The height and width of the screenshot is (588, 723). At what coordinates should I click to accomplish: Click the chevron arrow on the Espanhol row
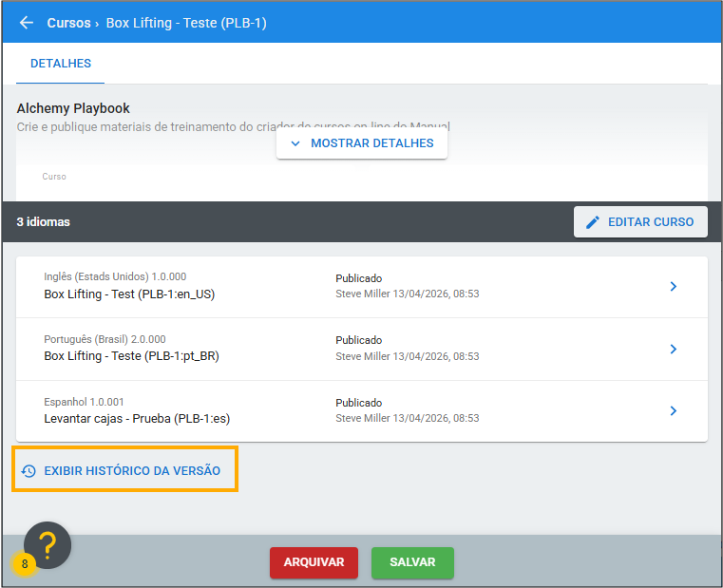pos(673,410)
